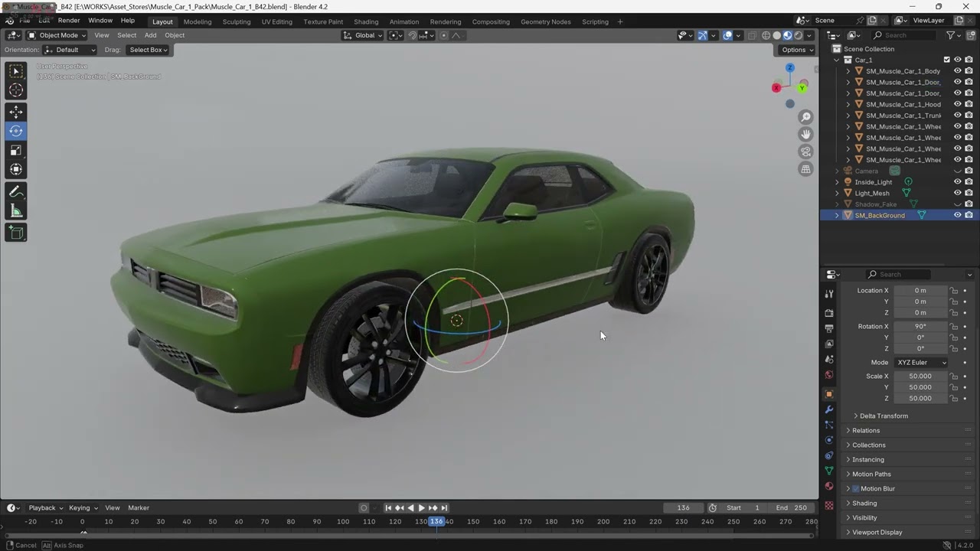Image resolution: width=980 pixels, height=551 pixels.
Task: Toggle visibility of SM_BackGround object
Action: pos(957,216)
